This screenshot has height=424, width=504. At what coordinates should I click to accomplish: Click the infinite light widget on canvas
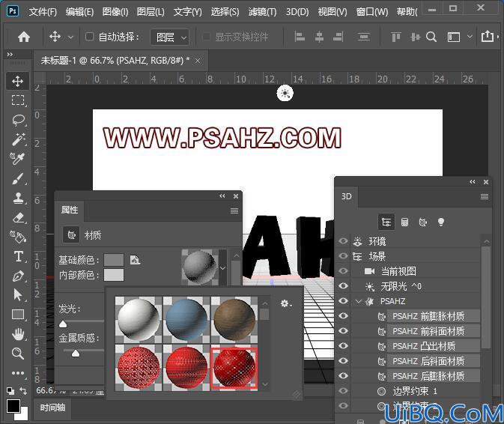click(285, 93)
